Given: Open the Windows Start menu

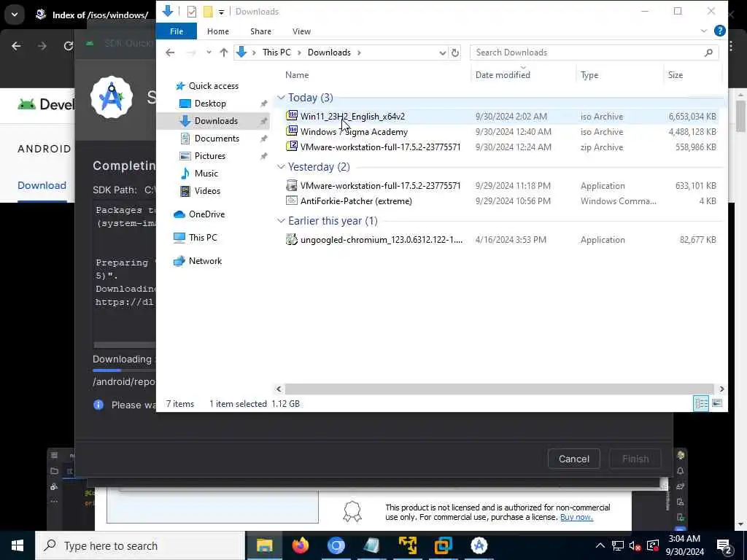Looking at the screenshot, I should coord(18,545).
